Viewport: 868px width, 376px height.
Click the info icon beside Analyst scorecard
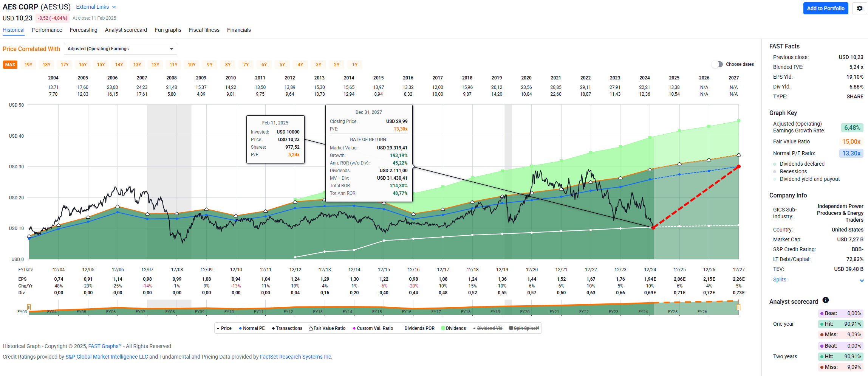(x=825, y=300)
